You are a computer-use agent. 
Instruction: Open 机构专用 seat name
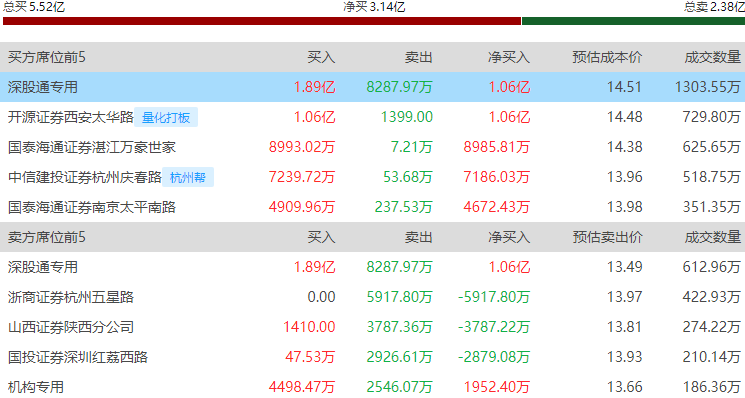(36, 387)
